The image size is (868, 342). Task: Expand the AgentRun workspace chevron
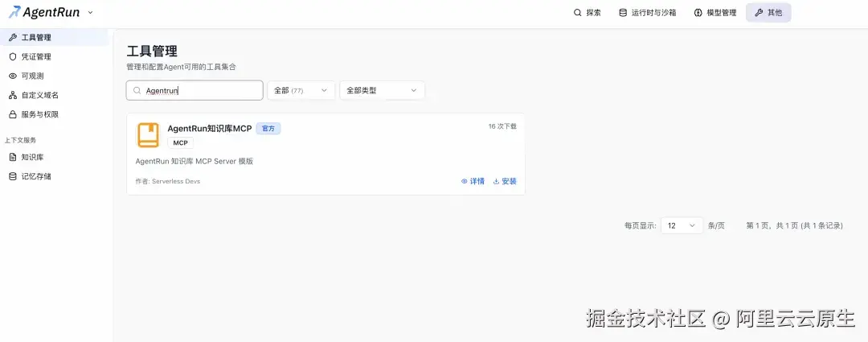pos(91,11)
